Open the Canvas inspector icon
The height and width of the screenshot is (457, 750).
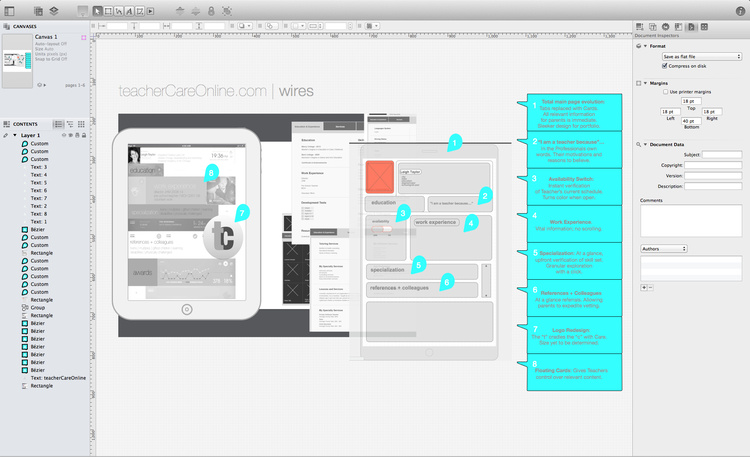click(x=678, y=27)
